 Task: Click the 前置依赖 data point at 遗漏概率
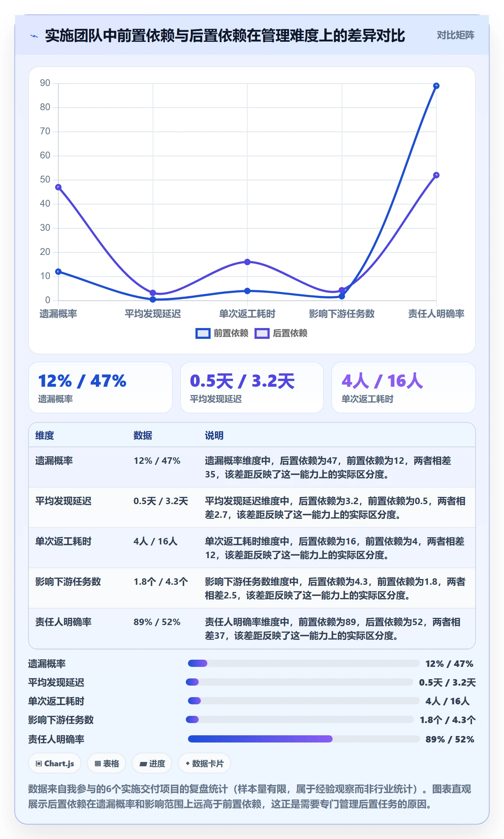58,272
